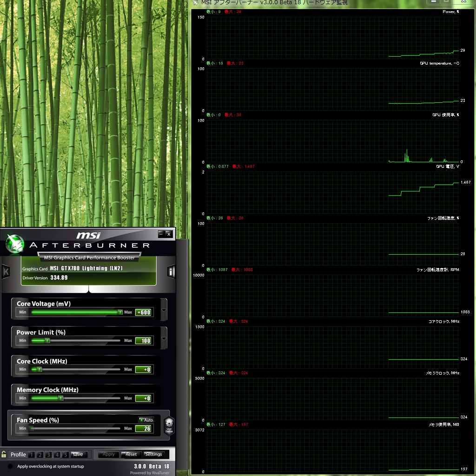
Task: Adjust the Memory Clock slider handle
Action: pyautogui.click(x=61, y=398)
